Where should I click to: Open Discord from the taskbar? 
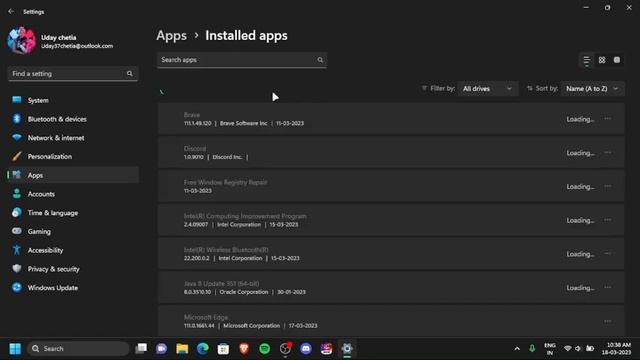306,349
